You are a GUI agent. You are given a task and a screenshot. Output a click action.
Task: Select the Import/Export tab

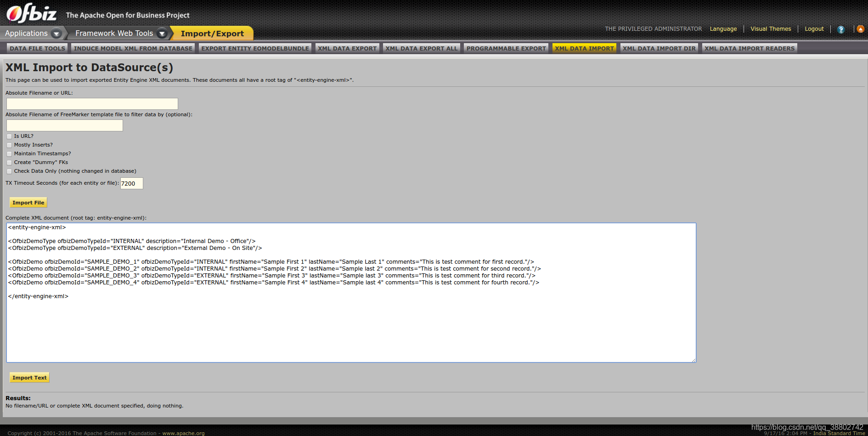212,33
